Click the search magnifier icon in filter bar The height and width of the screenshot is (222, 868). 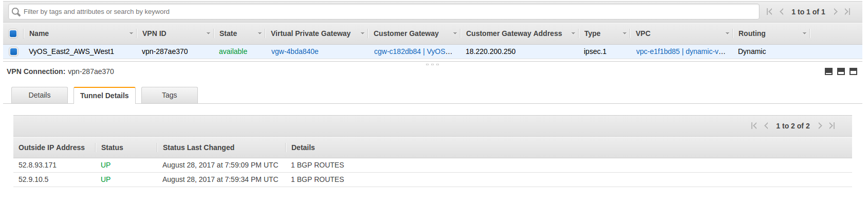point(16,12)
